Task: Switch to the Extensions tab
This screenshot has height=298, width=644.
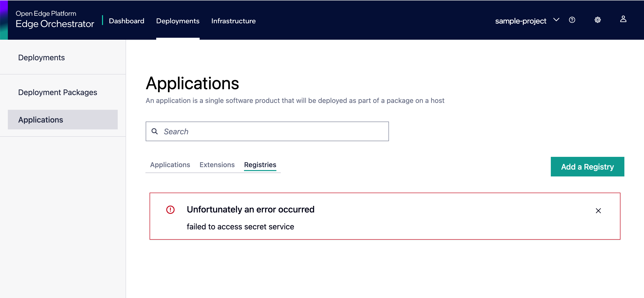Action: click(217, 165)
